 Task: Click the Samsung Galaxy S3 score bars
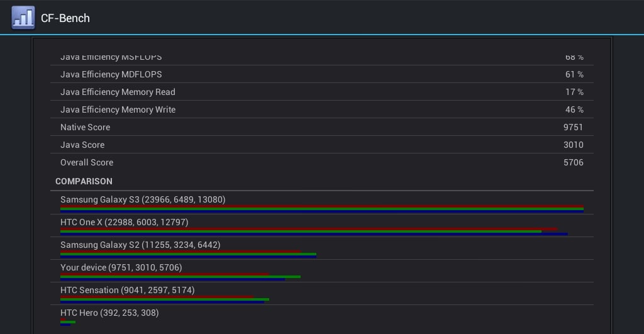[x=321, y=209]
